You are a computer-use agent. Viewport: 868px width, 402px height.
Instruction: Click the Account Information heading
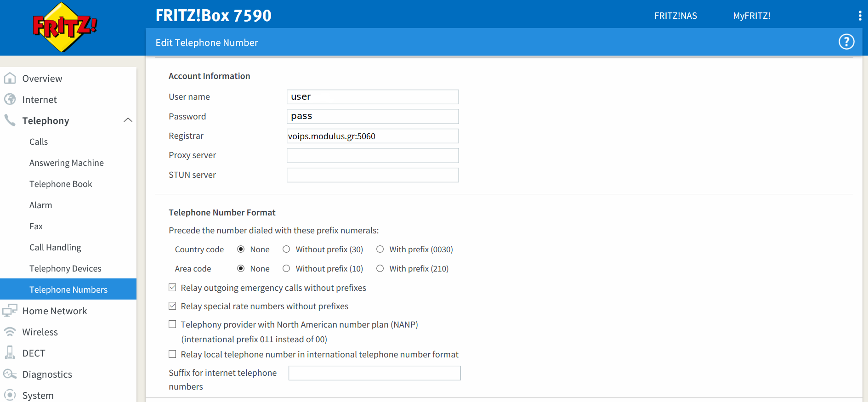pyautogui.click(x=210, y=76)
